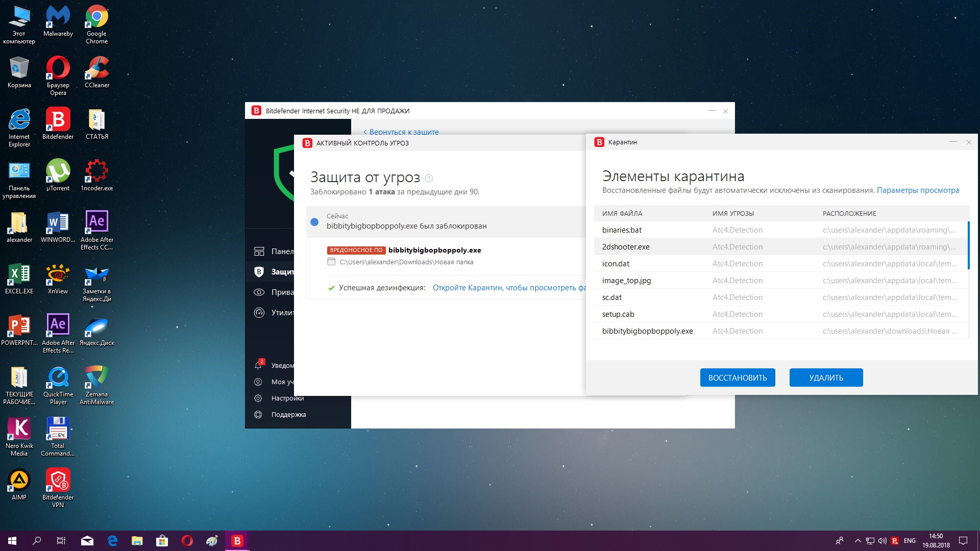The width and height of the screenshot is (980, 551).
Task: Show hidden tray icons chevron
Action: pyautogui.click(x=858, y=541)
